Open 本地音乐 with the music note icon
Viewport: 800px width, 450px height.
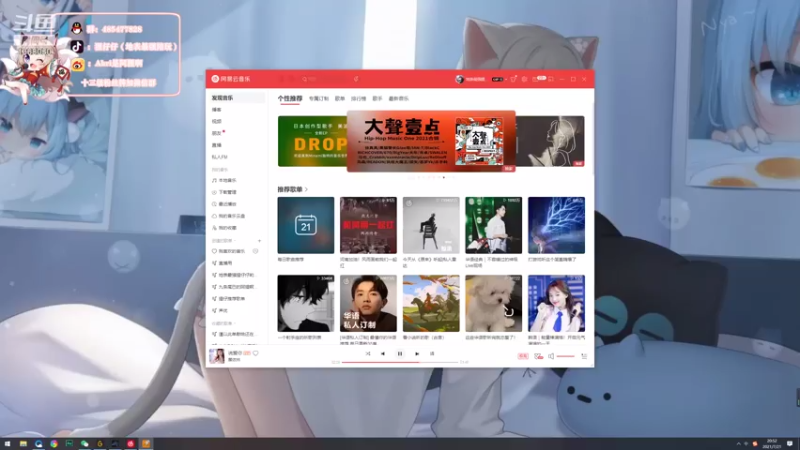(224, 181)
